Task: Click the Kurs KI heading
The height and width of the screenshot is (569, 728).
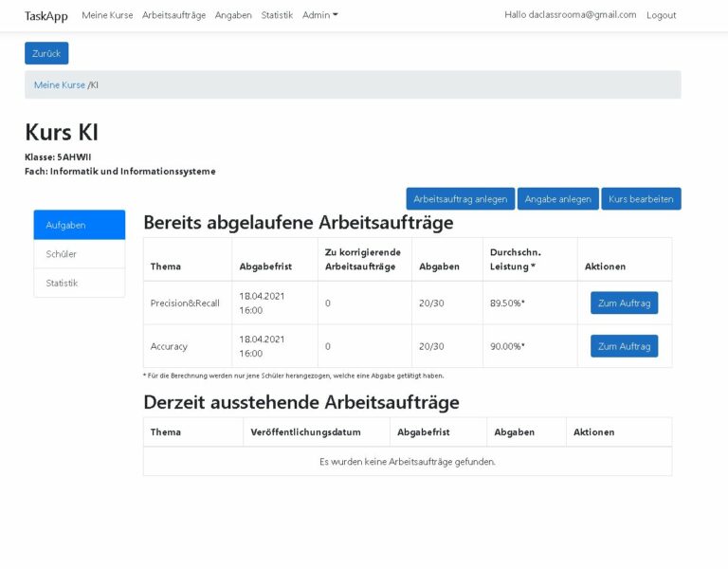Action: (62, 133)
